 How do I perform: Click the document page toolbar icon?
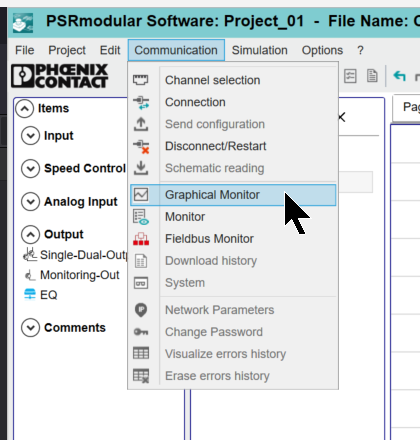click(x=372, y=76)
